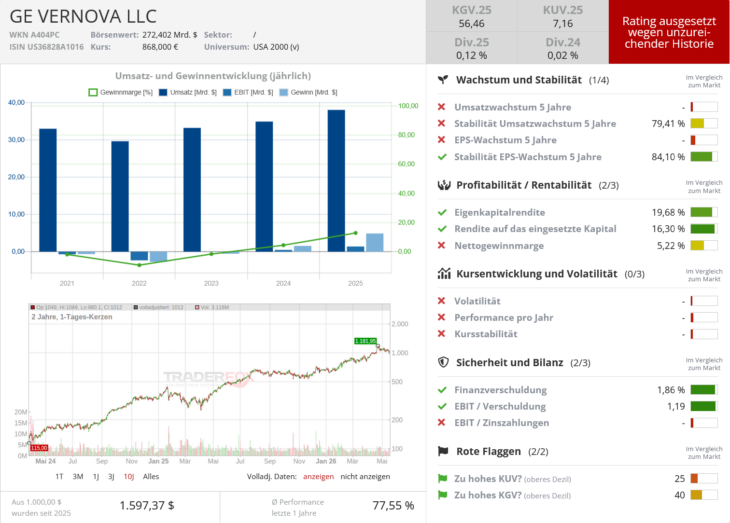Click the red X next to Nettogewinnmarge
730x523 pixels.
tap(441, 245)
